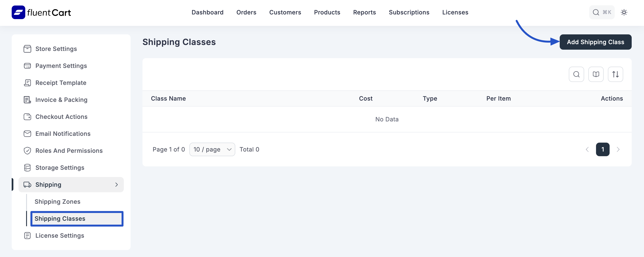Go to Email Notifications settings
The height and width of the screenshot is (257, 644).
[63, 134]
